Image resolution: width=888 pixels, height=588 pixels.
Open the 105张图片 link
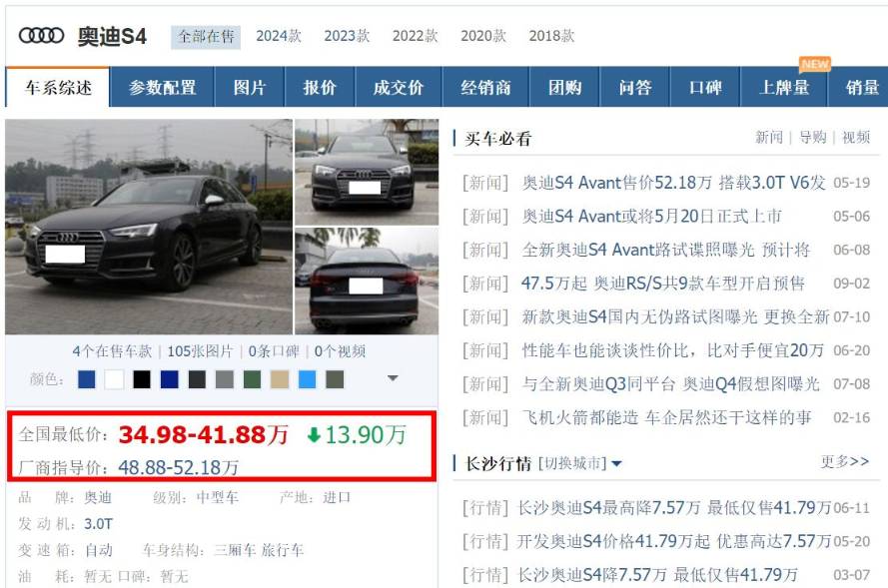pyautogui.click(x=200, y=351)
